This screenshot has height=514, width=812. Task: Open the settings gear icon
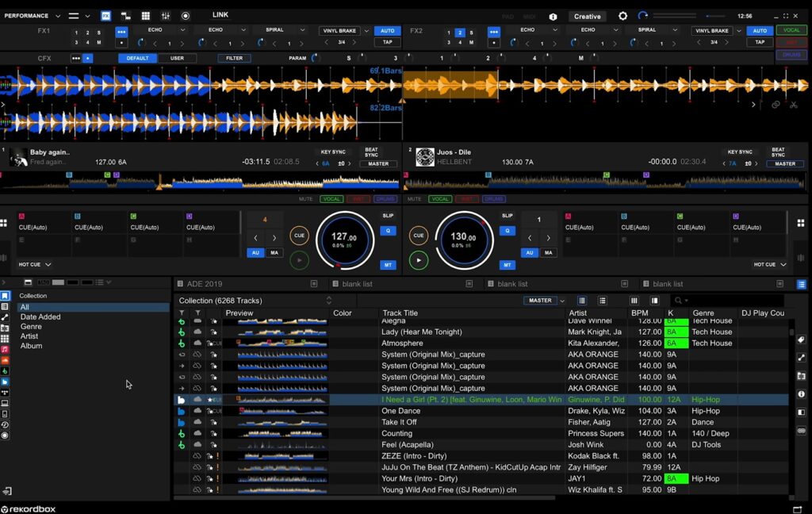[622, 16]
